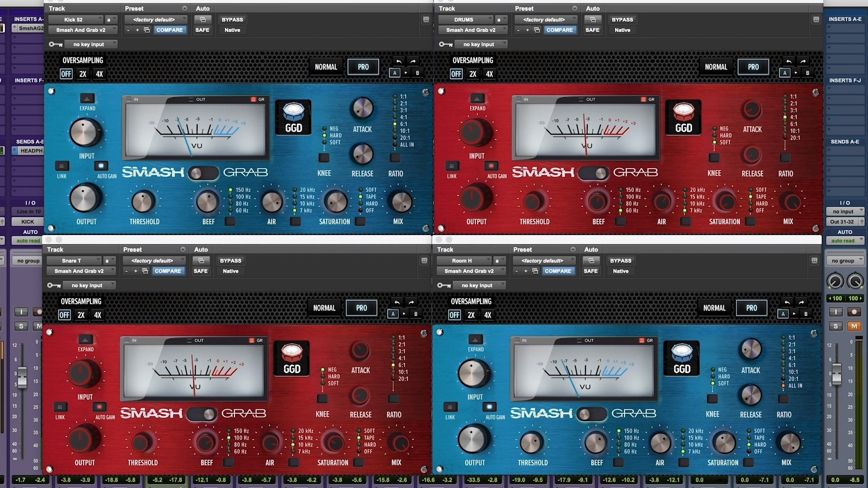Switch Kick 52 plugin to PRO mode
This screenshot has height=488, width=868.
click(363, 67)
